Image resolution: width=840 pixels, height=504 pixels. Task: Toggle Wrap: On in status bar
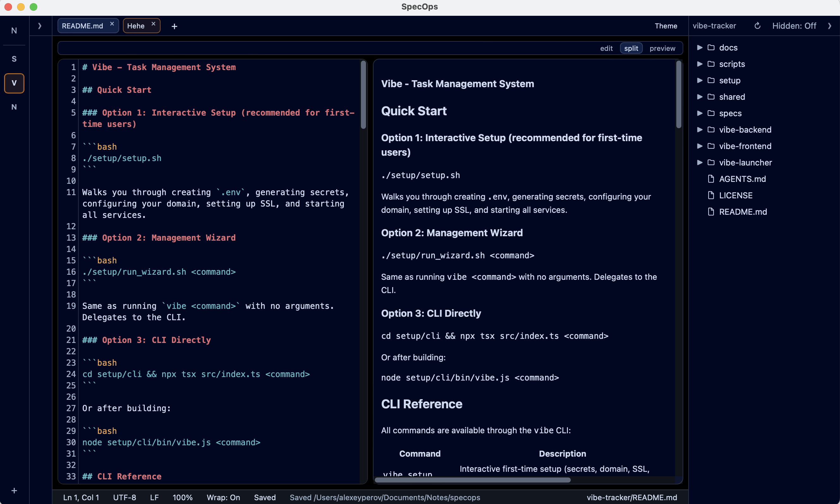click(223, 497)
